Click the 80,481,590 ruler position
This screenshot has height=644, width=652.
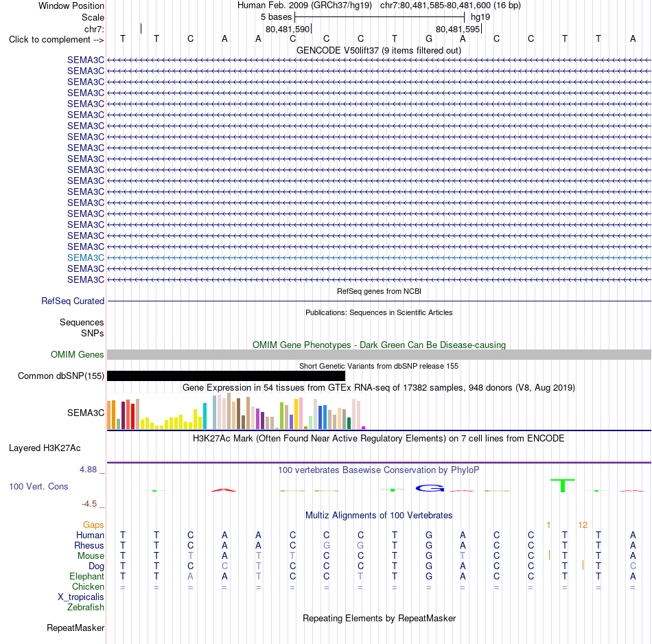click(288, 29)
